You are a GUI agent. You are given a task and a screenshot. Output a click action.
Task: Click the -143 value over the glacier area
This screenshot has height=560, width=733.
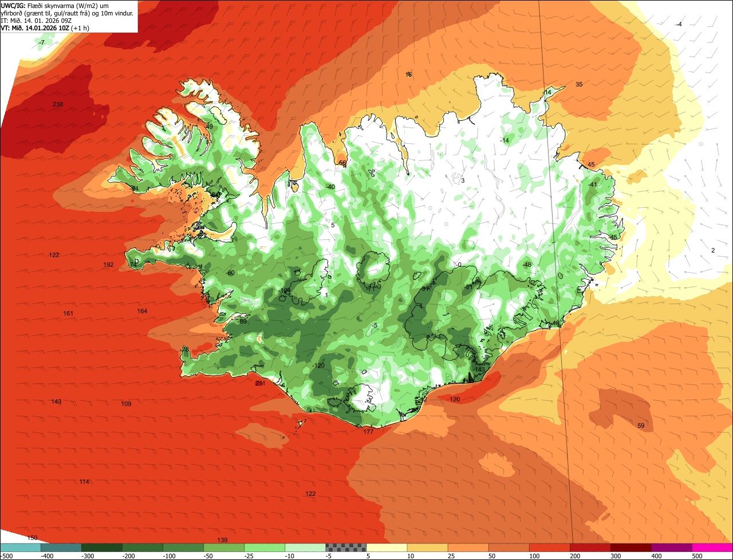479,369
